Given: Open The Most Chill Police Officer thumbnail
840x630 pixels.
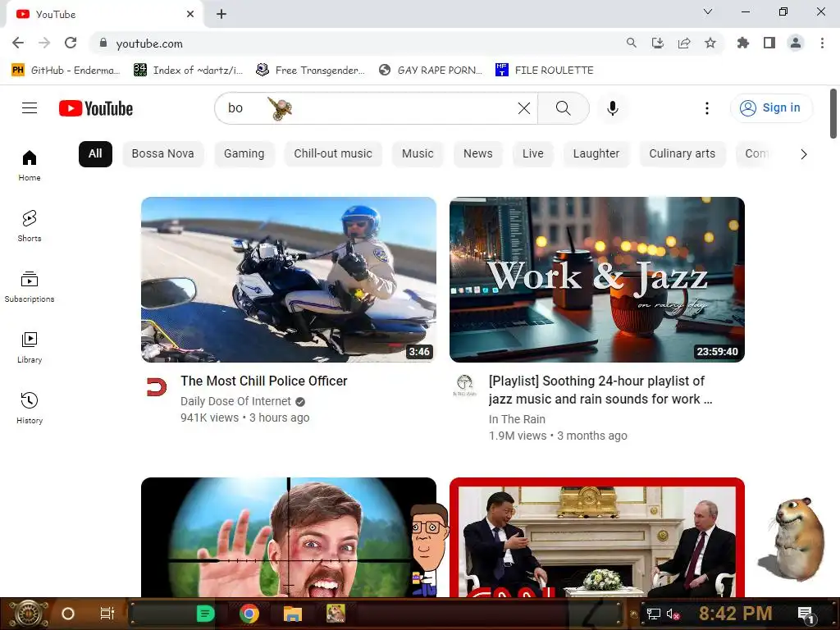Looking at the screenshot, I should click(x=289, y=280).
